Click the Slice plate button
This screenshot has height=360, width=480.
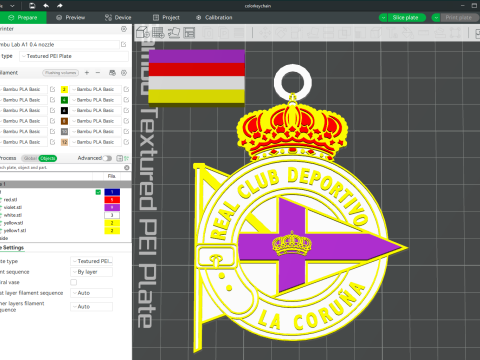coord(407,18)
